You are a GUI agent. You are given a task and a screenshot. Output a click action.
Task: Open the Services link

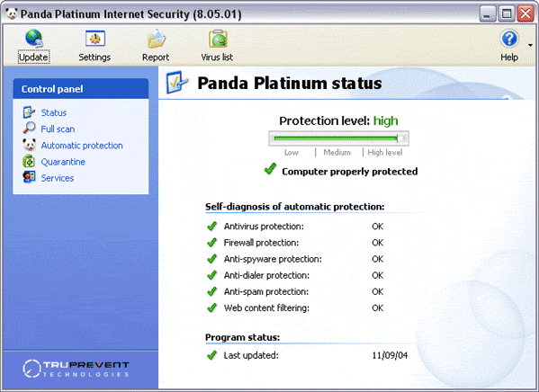(x=58, y=178)
